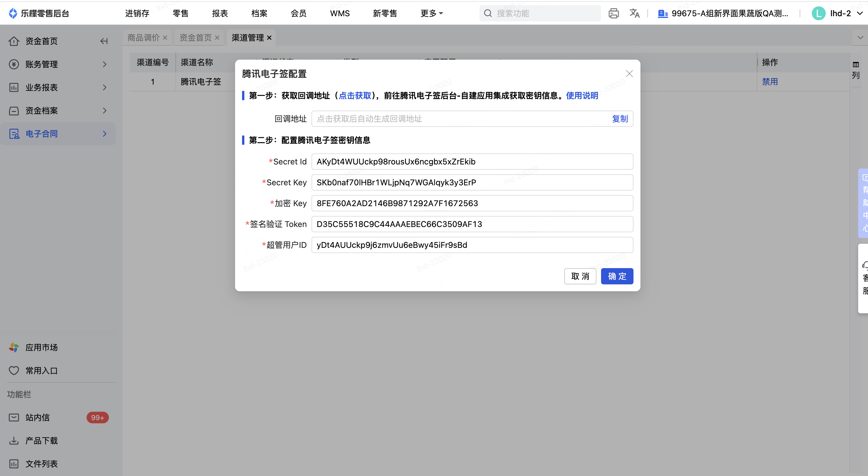868x476 pixels.
Task: Click the 99+ badge on 站内信
Action: (x=97, y=418)
